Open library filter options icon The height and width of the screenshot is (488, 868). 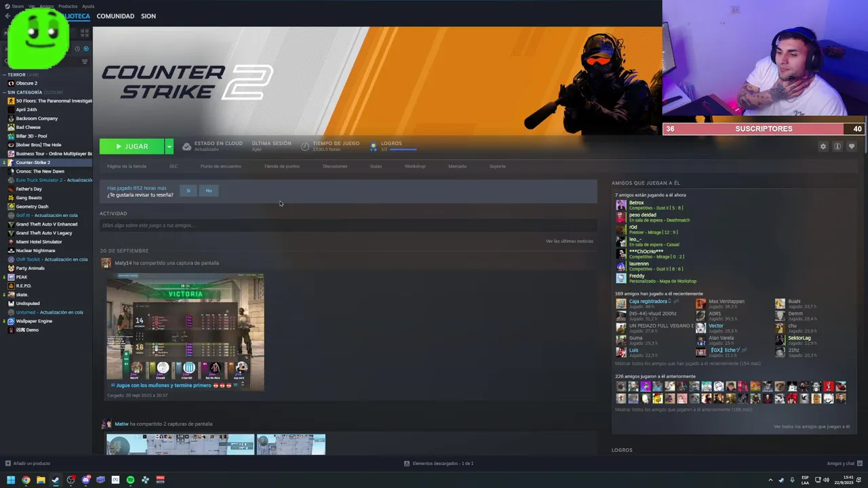(x=85, y=62)
